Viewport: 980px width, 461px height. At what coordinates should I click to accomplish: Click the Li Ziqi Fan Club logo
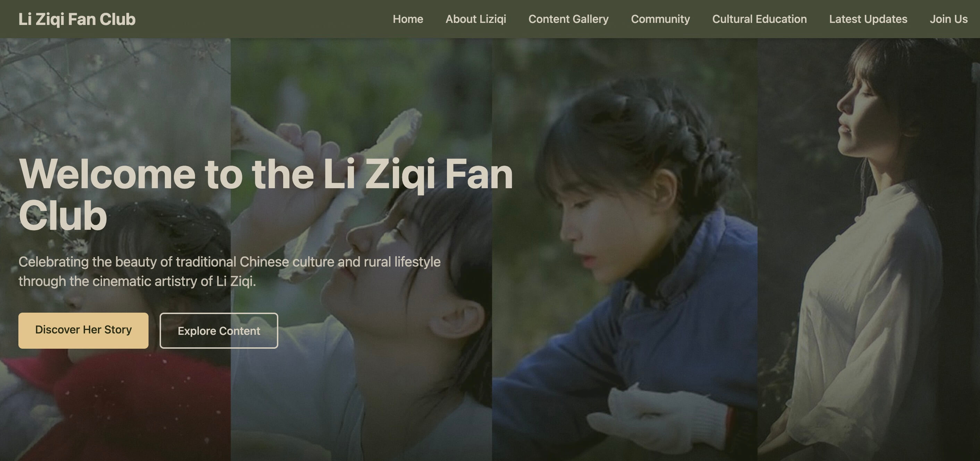coord(77,19)
